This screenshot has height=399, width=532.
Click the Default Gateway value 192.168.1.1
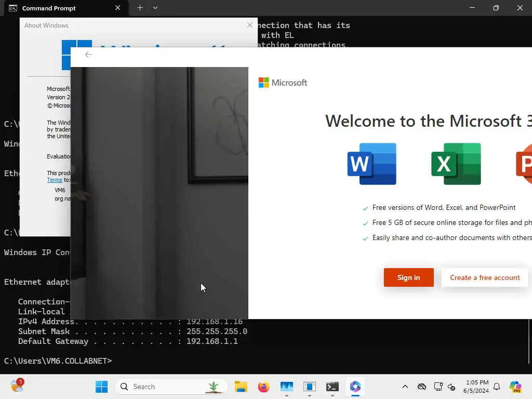(212, 341)
